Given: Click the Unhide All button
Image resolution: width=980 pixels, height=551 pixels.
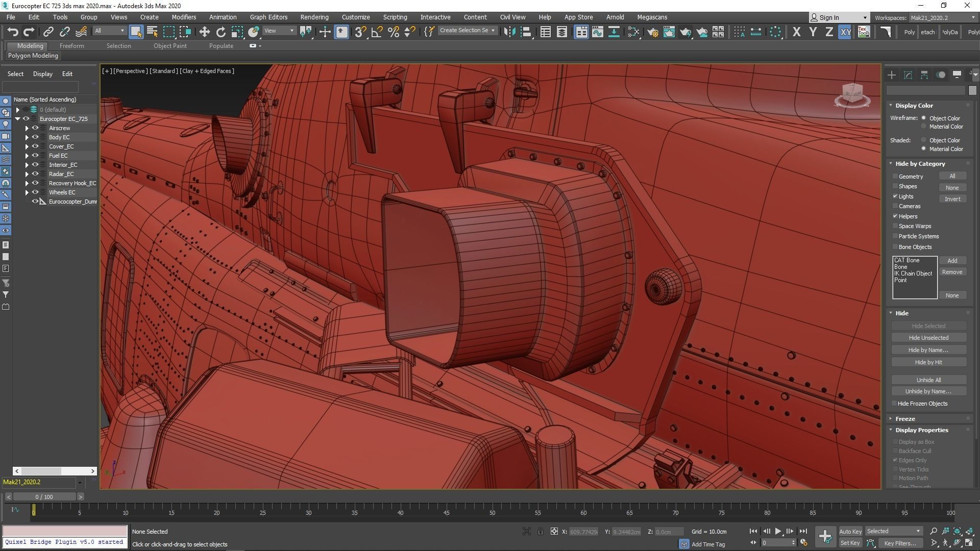Looking at the screenshot, I should (x=928, y=380).
